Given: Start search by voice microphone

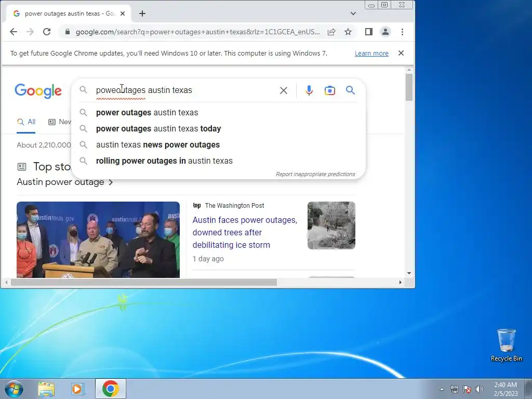Looking at the screenshot, I should pos(309,90).
